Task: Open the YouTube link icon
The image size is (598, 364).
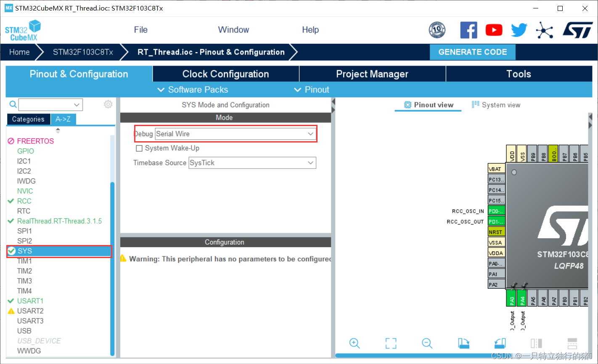Action: (x=494, y=30)
